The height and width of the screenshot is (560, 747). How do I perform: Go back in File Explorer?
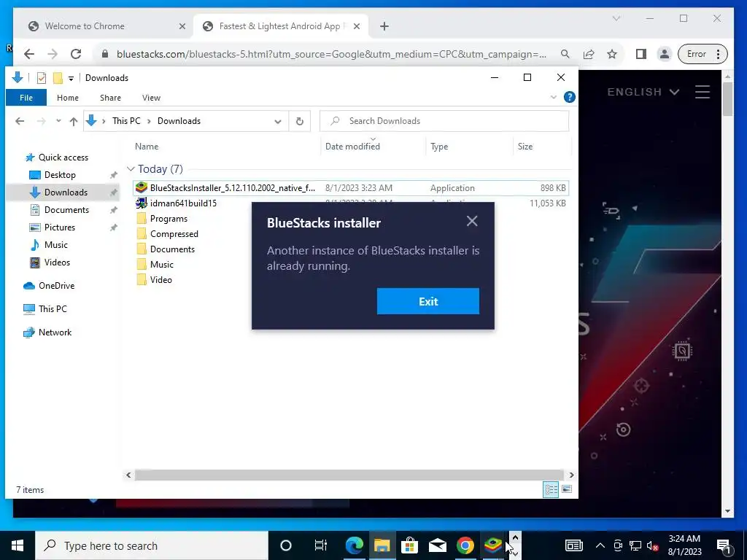20,121
